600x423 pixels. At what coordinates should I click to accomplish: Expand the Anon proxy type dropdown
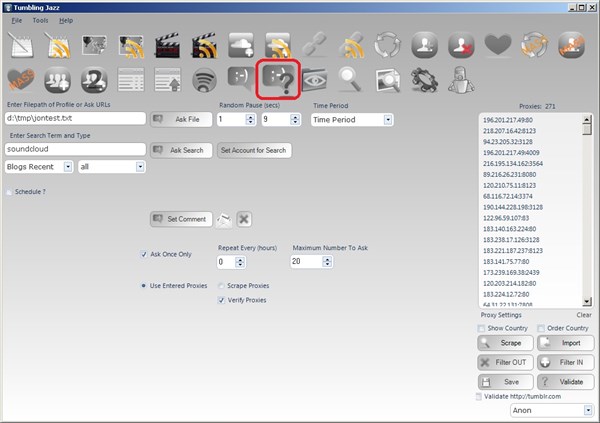(x=588, y=410)
